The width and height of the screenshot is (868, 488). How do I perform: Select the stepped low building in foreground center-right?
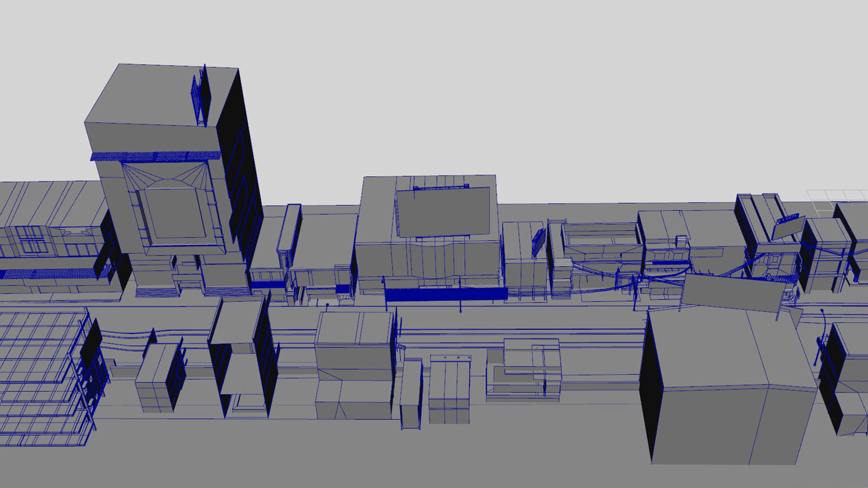point(524,371)
